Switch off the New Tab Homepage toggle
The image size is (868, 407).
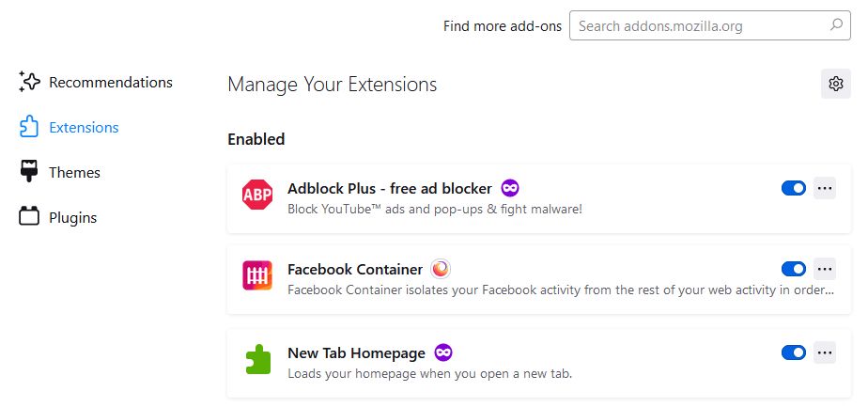tap(794, 352)
